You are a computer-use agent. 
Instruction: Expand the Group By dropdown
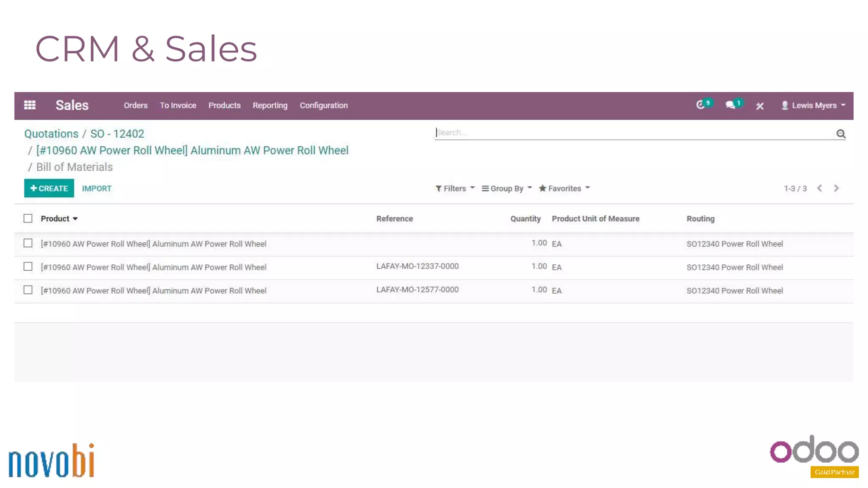(x=506, y=189)
